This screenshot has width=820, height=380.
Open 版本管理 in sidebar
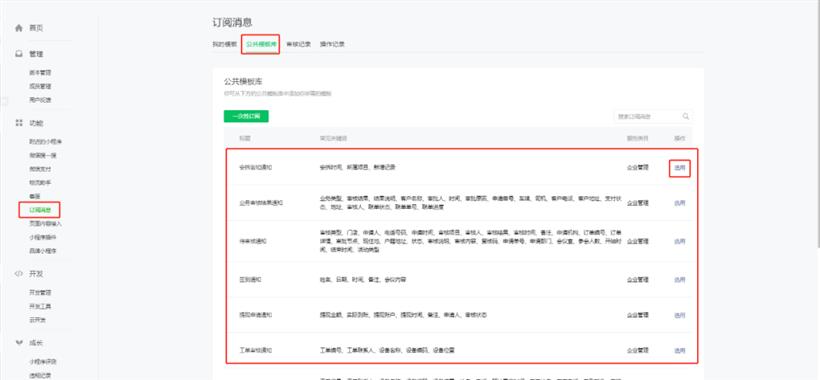coord(40,73)
